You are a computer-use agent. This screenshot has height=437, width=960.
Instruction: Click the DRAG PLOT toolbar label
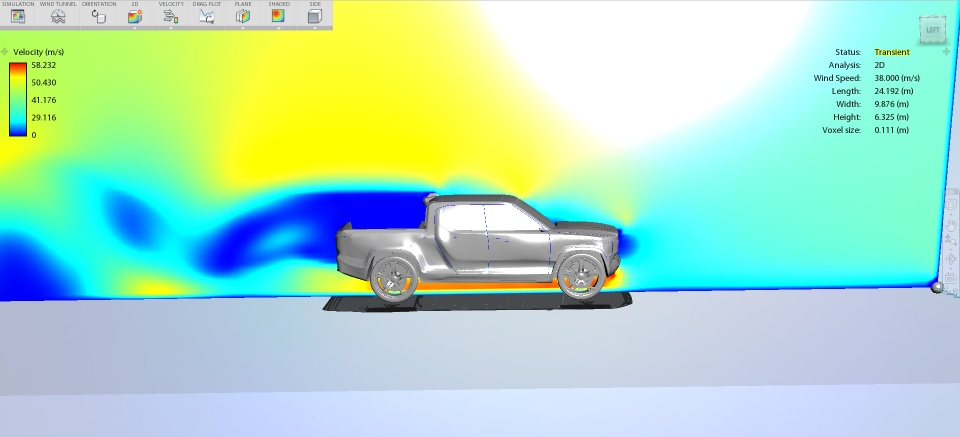click(207, 4)
